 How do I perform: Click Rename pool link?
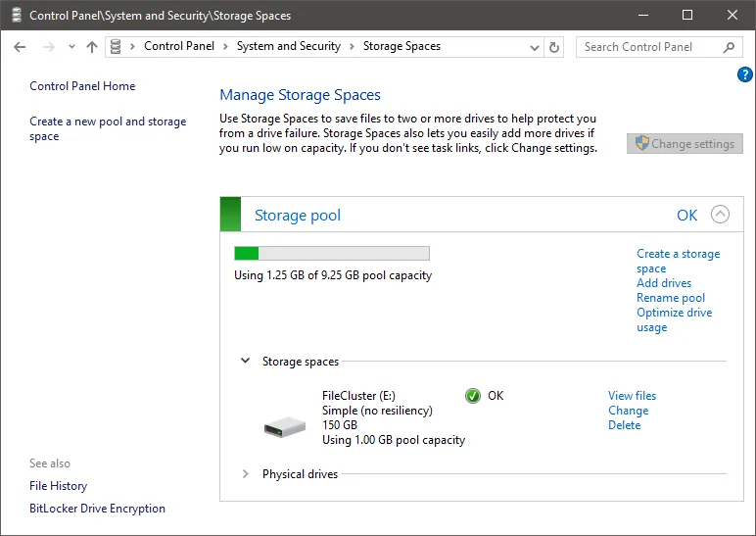pos(671,298)
